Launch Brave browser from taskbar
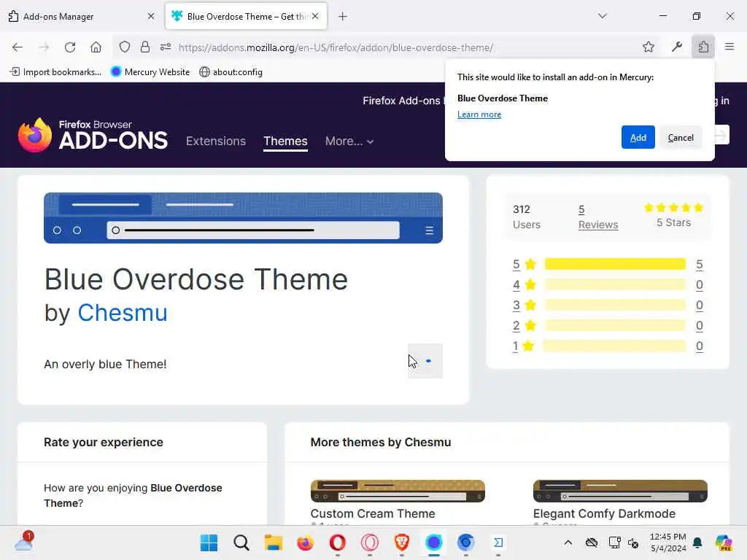The width and height of the screenshot is (747, 560). pos(402,542)
